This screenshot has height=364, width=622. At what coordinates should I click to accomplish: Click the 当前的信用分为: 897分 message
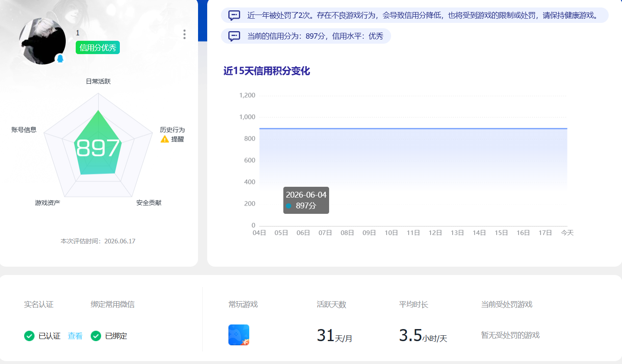coord(315,36)
